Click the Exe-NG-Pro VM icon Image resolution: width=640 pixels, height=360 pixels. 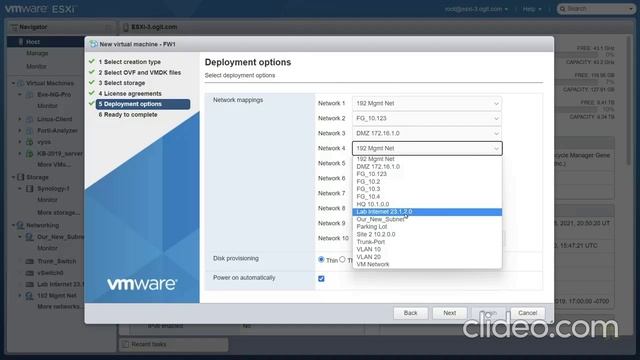[29, 95]
